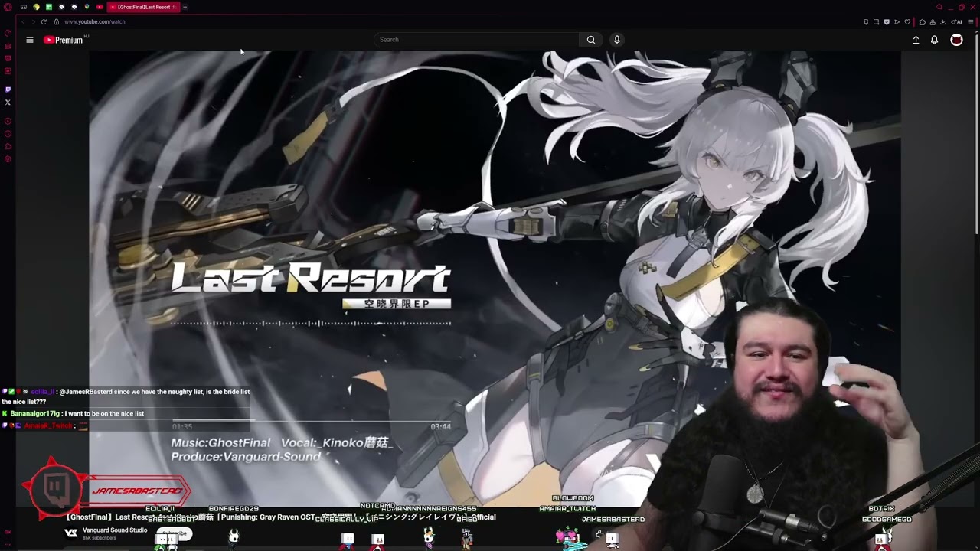Open the AI assistant toolbar button
The image size is (980, 551).
(x=957, y=22)
